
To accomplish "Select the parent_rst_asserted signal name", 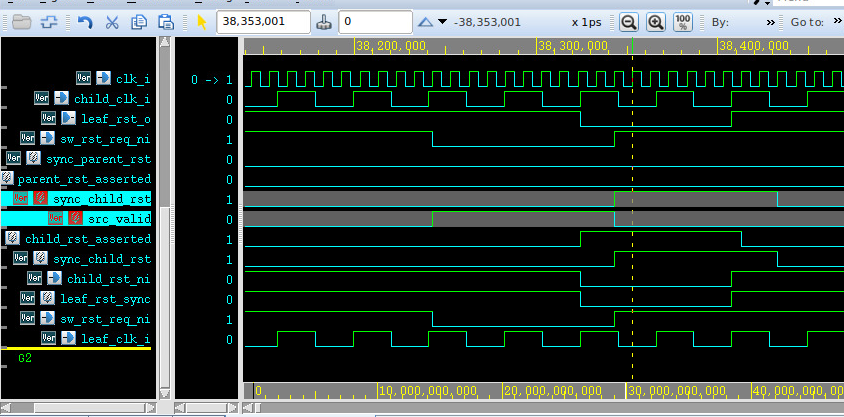I will [84, 179].
